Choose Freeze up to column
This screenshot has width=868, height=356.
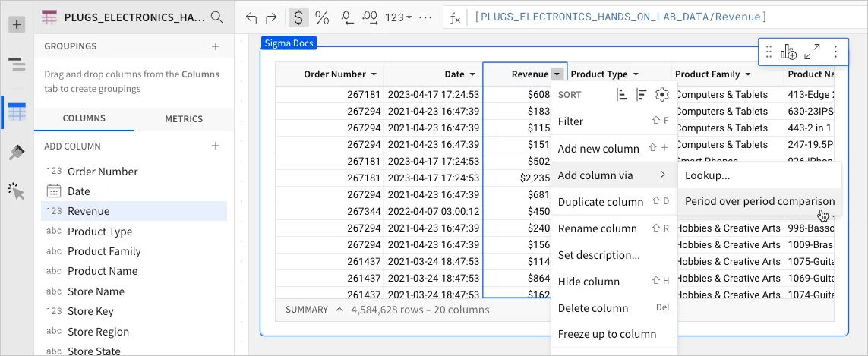point(614,334)
